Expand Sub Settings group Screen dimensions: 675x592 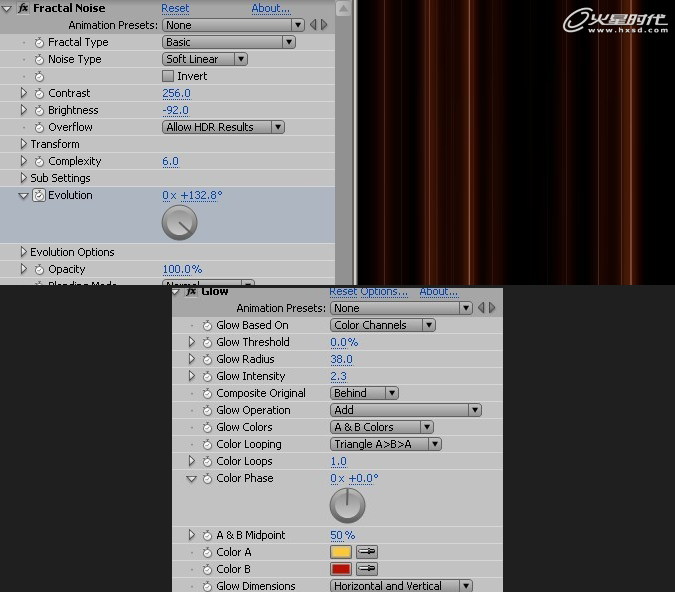[24, 178]
